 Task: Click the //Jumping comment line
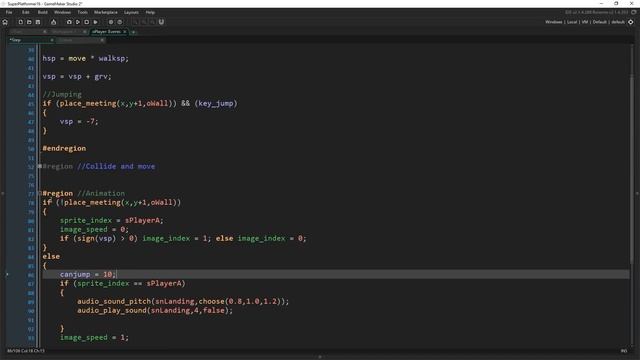point(62,94)
